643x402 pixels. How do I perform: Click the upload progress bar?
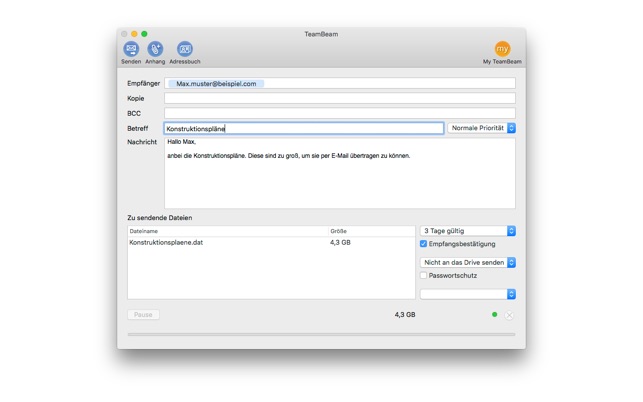[x=322, y=334]
